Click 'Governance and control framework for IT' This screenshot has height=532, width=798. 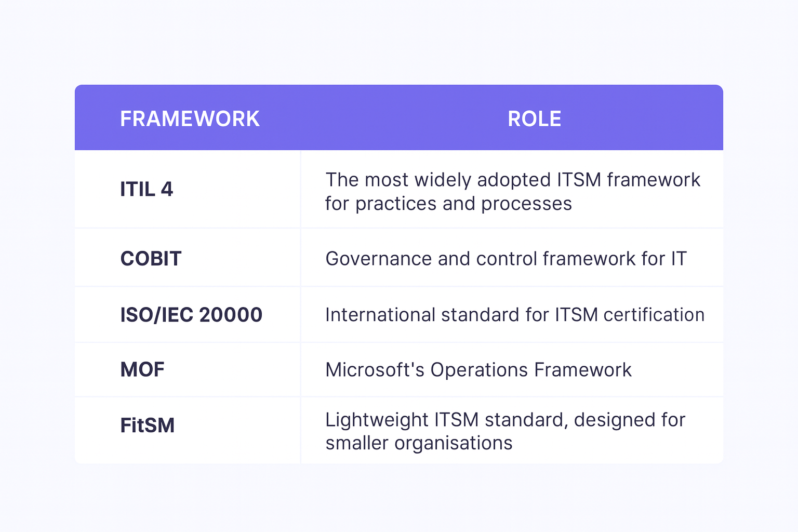506,259
